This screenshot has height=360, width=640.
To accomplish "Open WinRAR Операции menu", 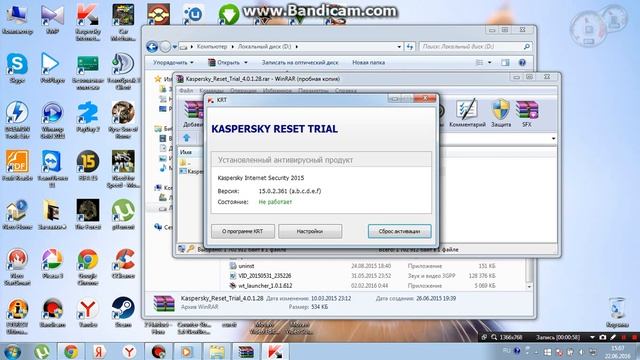I will (x=243, y=91).
